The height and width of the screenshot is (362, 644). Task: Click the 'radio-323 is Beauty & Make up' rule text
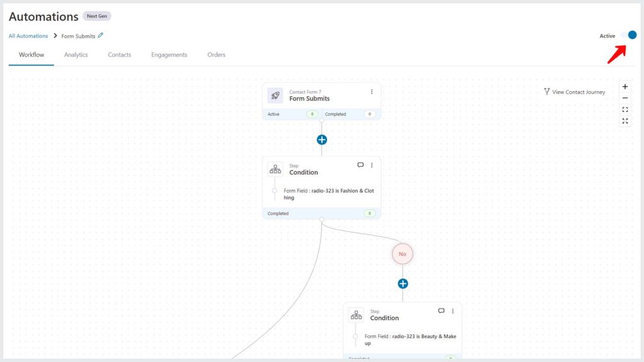(x=410, y=339)
